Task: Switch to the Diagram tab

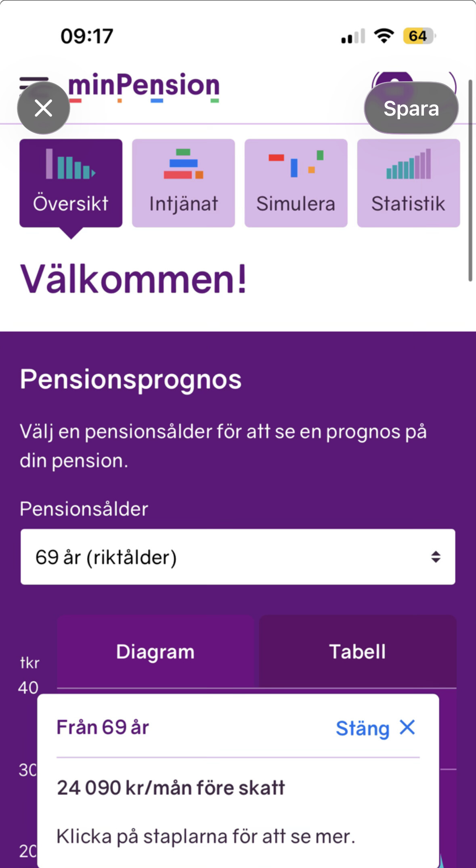Action: (x=155, y=652)
